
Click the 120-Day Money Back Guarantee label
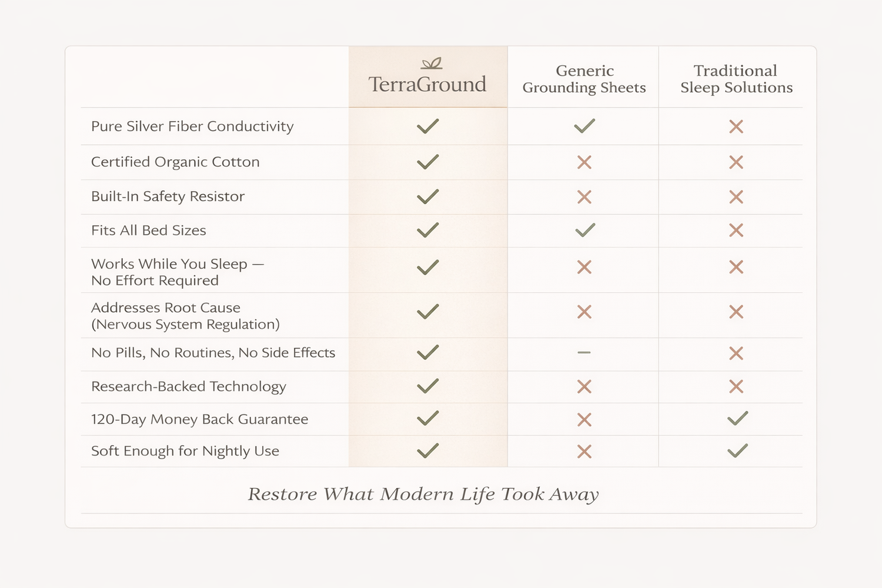pyautogui.click(x=199, y=419)
